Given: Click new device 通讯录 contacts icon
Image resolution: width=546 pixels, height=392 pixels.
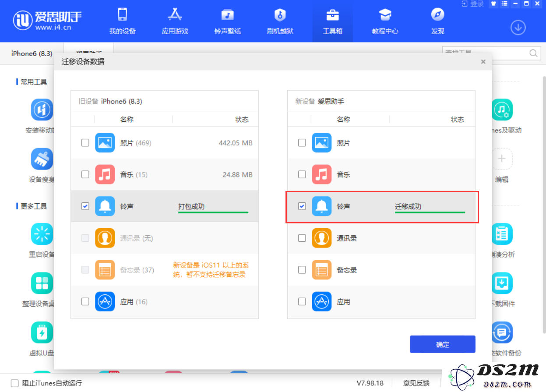Looking at the screenshot, I should (x=322, y=238).
